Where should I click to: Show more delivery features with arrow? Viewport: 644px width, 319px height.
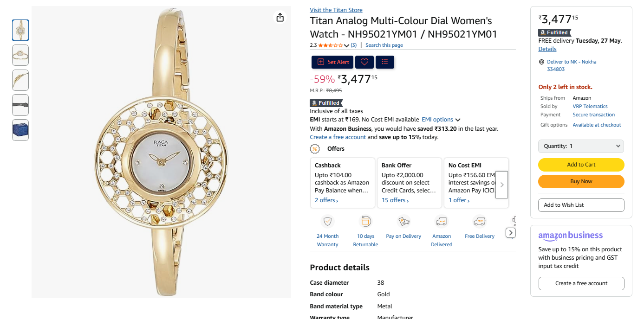pyautogui.click(x=510, y=233)
